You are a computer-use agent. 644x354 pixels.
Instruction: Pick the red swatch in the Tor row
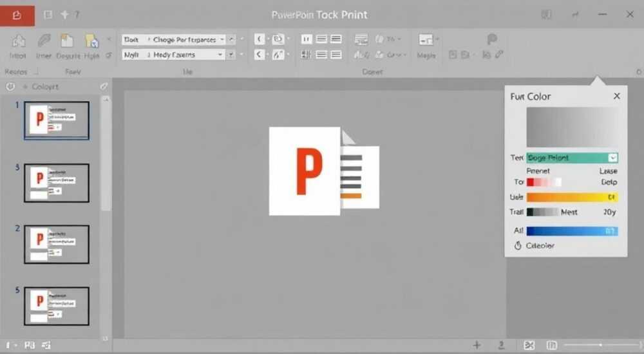point(530,182)
